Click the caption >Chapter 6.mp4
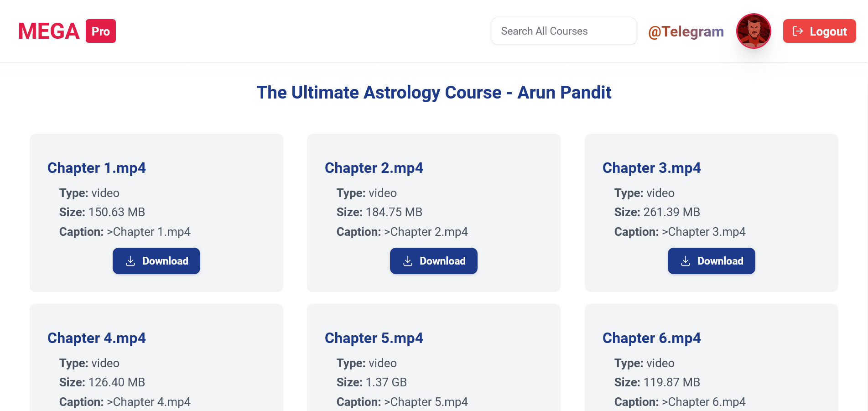Screen dimensions: 868x411 pyautogui.click(x=704, y=402)
